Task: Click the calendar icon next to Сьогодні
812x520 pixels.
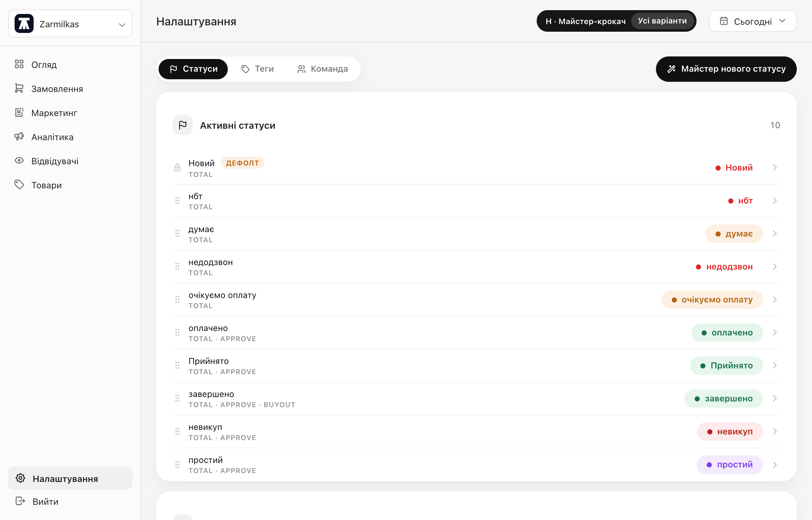Action: click(x=724, y=21)
